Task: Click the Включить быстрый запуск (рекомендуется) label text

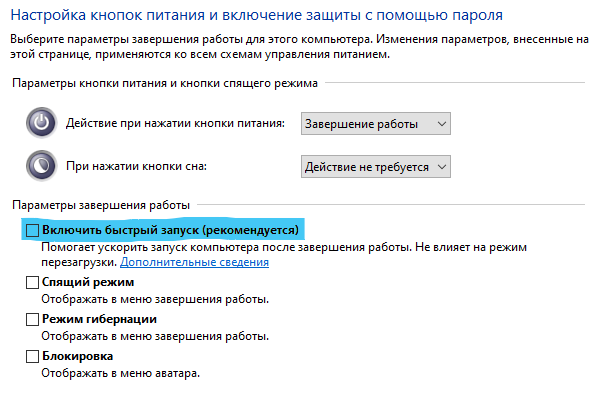Action: 170,230
